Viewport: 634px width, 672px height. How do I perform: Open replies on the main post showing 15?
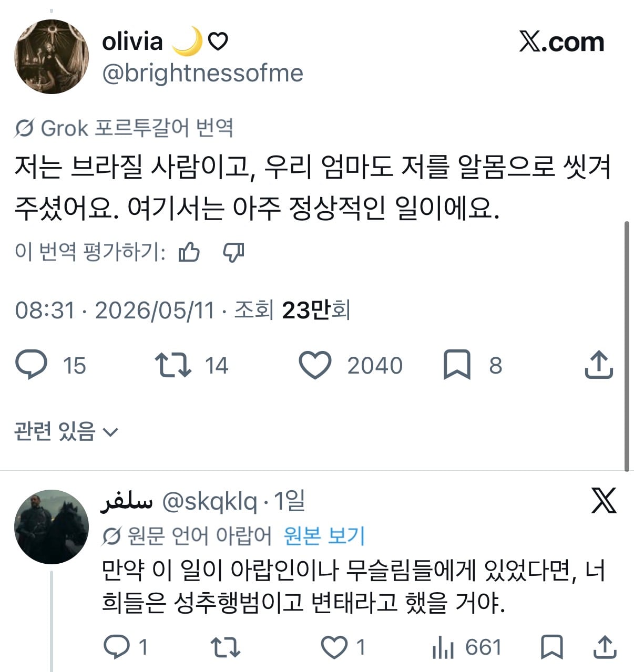click(x=32, y=365)
